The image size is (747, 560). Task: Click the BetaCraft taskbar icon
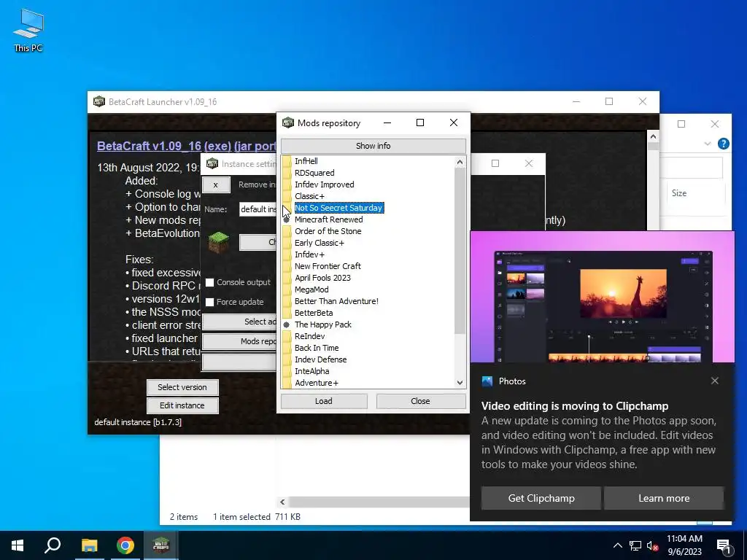coord(161,545)
